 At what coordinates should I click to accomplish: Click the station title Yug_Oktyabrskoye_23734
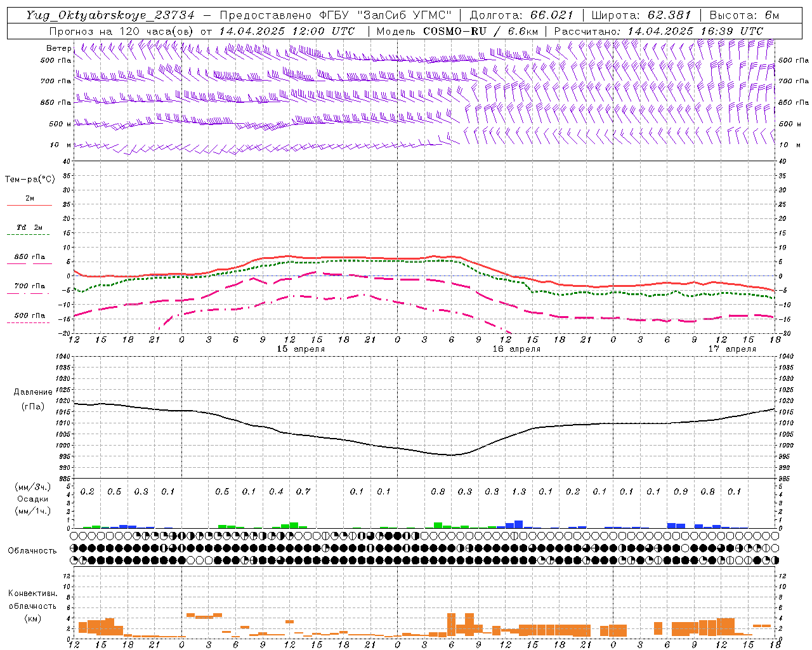(110, 15)
